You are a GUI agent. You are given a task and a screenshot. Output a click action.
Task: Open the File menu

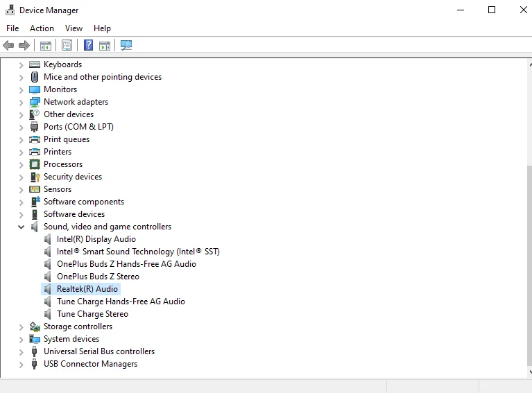click(12, 28)
